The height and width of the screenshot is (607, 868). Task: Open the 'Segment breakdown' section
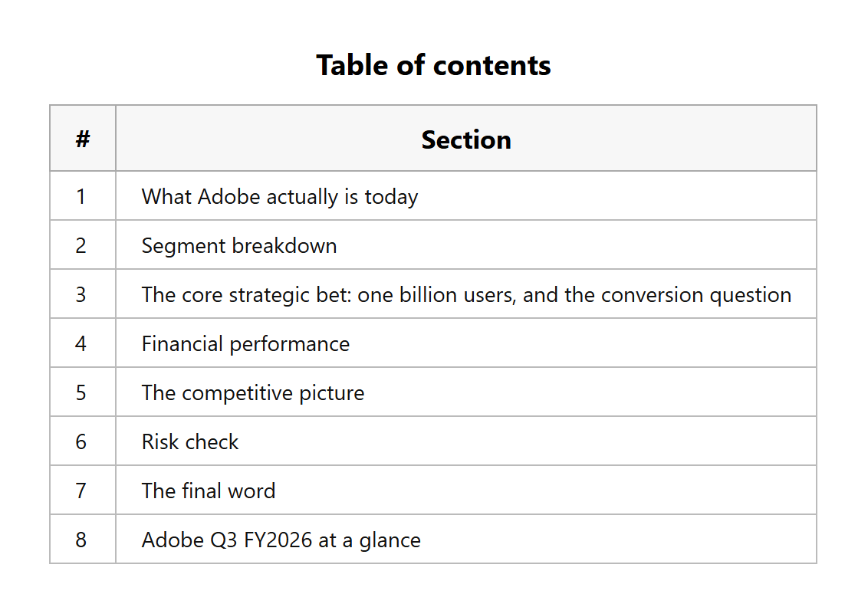click(239, 246)
